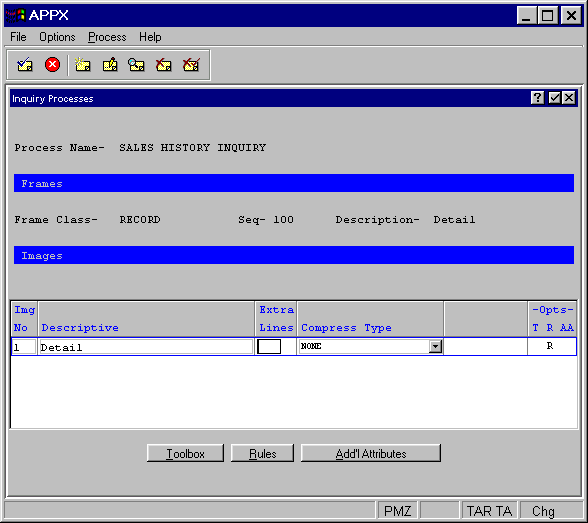Click the RECORD frame class value
588x523 pixels.
coord(140,219)
